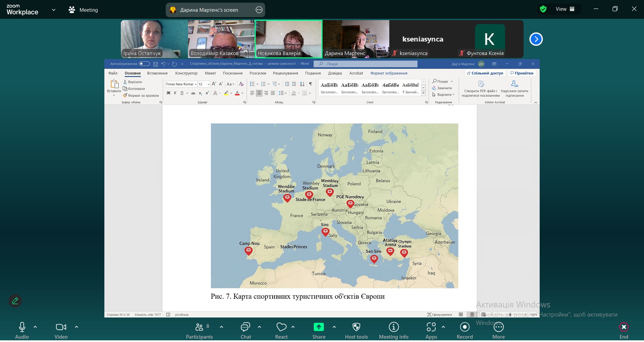Viewport: 644px width, 342px height.
Task: Click the annotation pencil icon
Action: 15,301
